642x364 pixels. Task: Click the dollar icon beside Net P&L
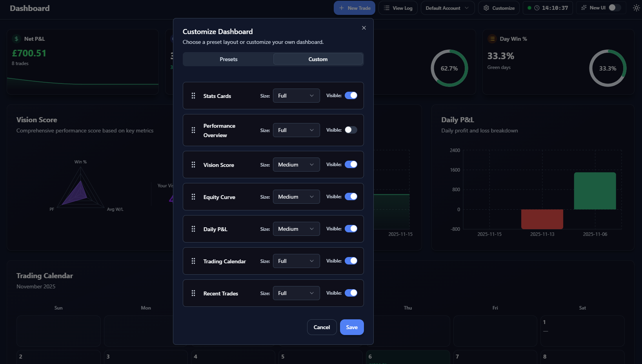[16, 39]
